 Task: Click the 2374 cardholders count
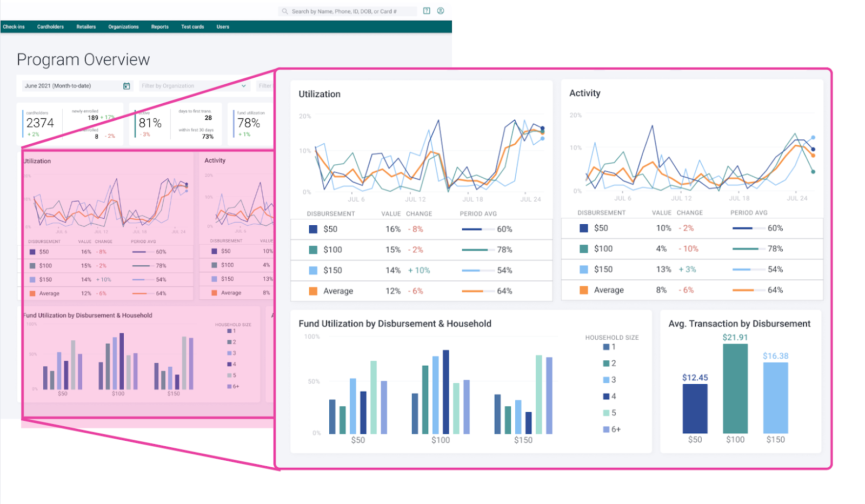pyautogui.click(x=40, y=123)
